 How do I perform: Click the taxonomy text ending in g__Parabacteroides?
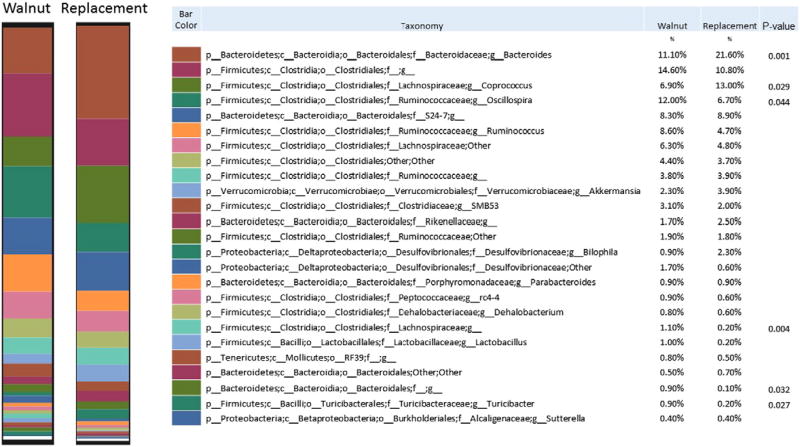click(401, 282)
